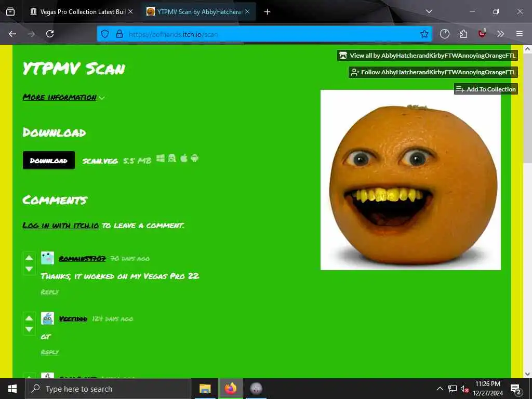List all tabs dropdown arrow
This screenshot has width=532, height=399.
tap(429, 11)
